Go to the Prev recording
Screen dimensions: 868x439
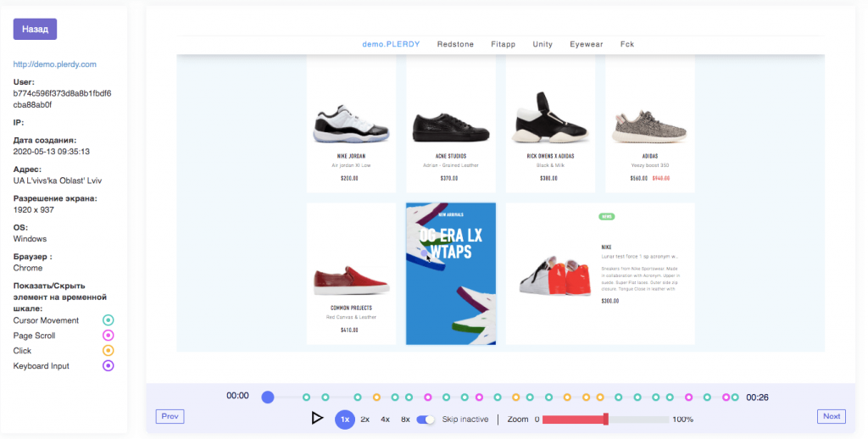pos(170,416)
